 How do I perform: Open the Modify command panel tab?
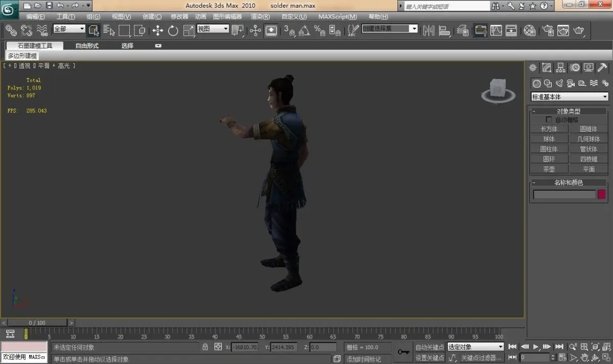click(x=547, y=67)
